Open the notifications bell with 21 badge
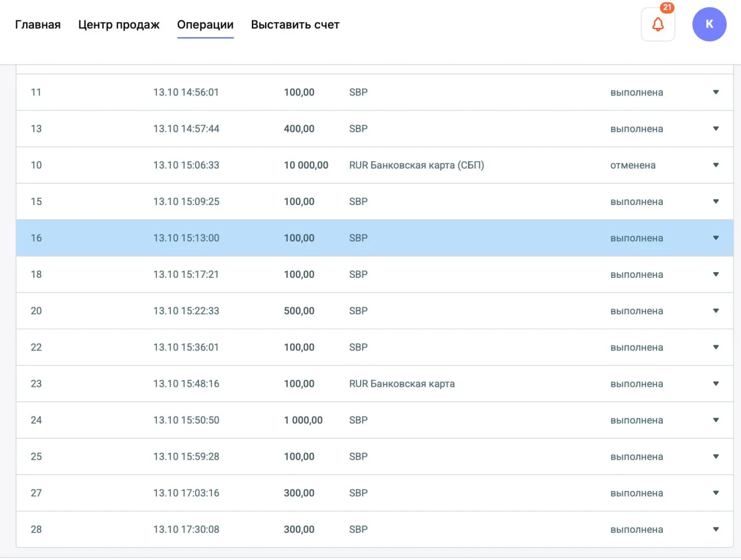Viewport: 741px width, 560px height. coord(658,24)
